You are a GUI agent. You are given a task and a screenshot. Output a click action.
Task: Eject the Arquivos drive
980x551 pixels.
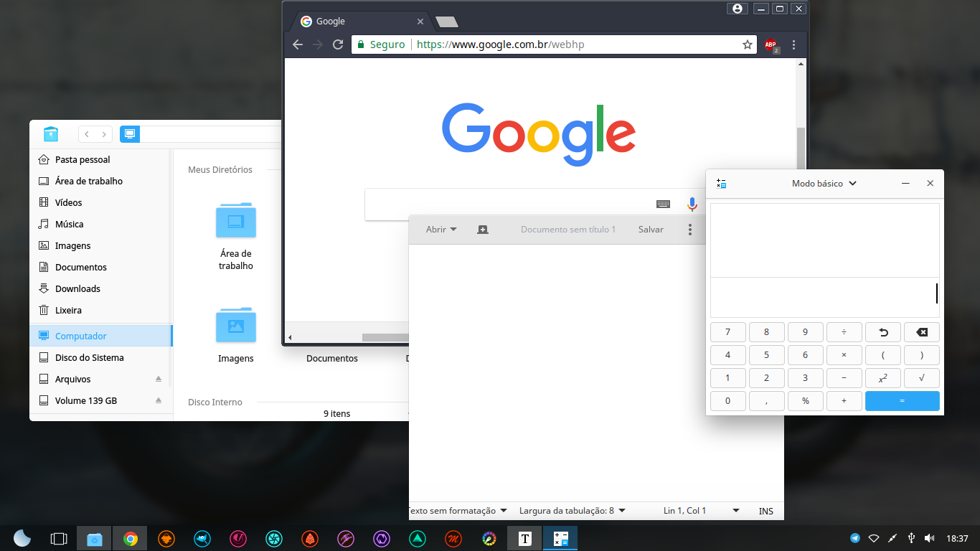coord(159,379)
